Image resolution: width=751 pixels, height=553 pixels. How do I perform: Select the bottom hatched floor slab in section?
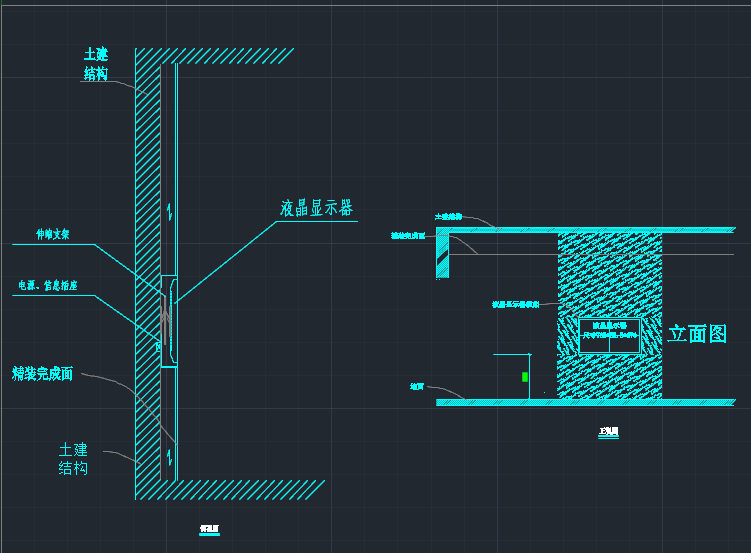tap(240, 489)
